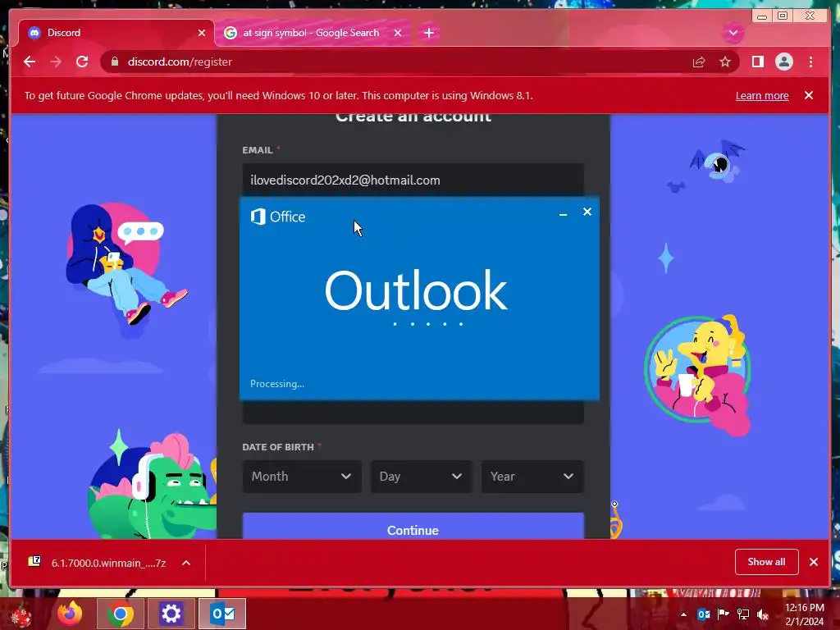Share this page icon in address bar
The image size is (840, 630).
pyautogui.click(x=699, y=62)
